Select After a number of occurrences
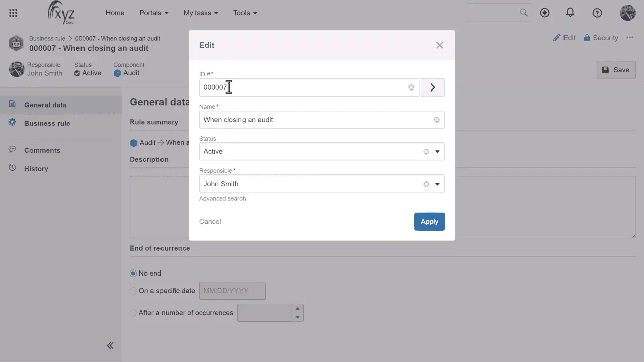Image resolution: width=644 pixels, height=362 pixels. [x=133, y=313]
